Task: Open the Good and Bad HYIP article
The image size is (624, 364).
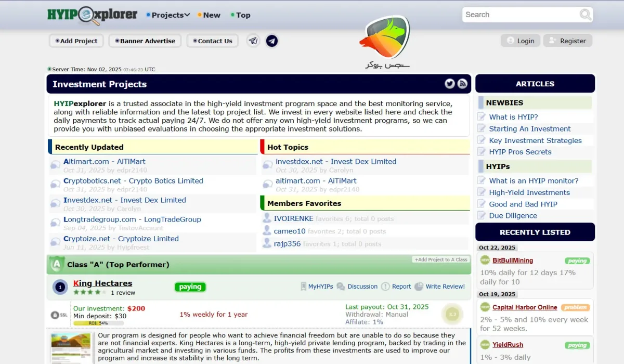Action: [x=523, y=204]
